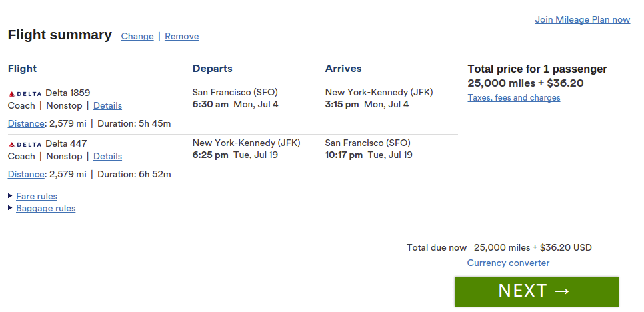Click the Delta logo beside Delta 1859
Screen dimensions: 644x312
pos(25,93)
